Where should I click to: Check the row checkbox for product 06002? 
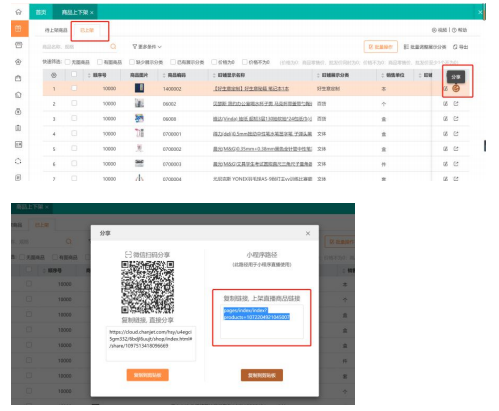coord(74,103)
